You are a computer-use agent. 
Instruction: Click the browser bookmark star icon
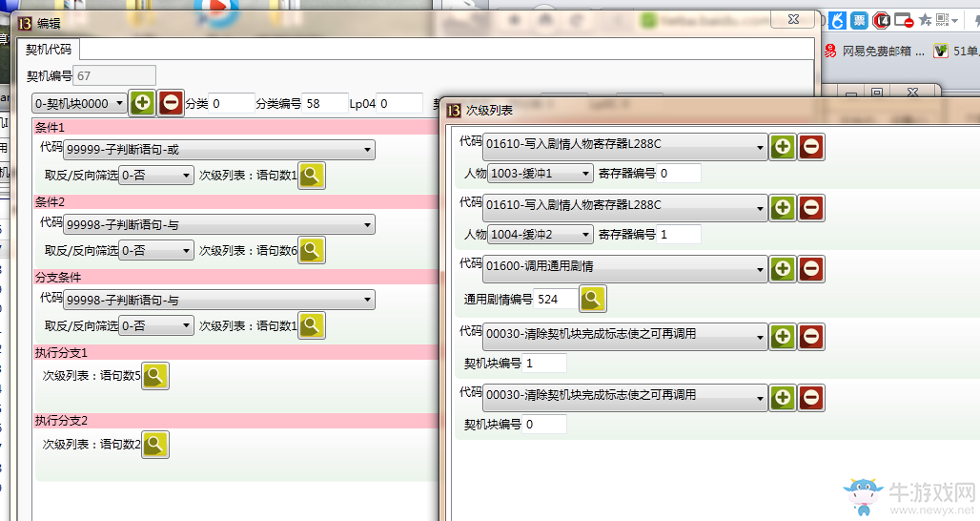[926, 21]
